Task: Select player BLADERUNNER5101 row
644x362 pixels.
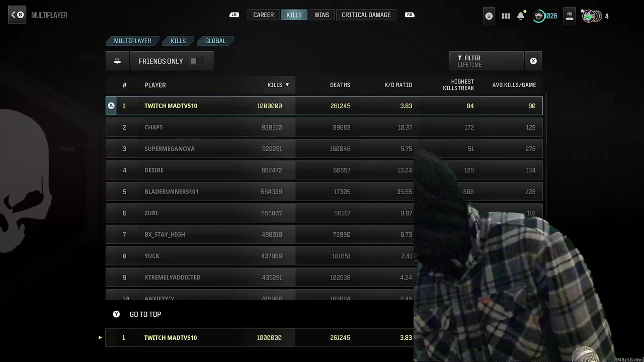Action: 324,192
